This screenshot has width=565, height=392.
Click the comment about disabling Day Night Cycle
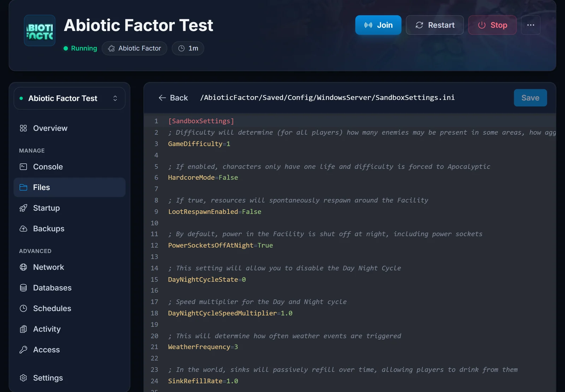point(285,268)
